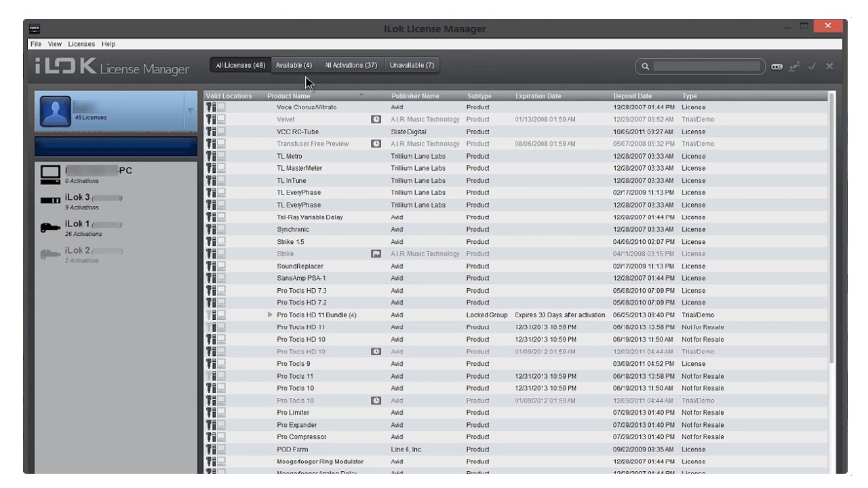Select the PC entry with 0 Activations

pyautogui.click(x=116, y=175)
